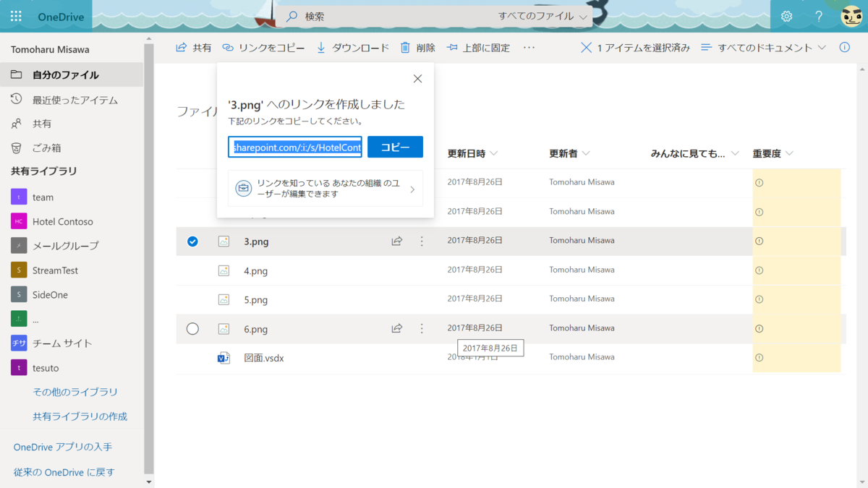The width and height of the screenshot is (868, 488).
Task: Click the image file icon of 4.png
Action: tap(224, 270)
